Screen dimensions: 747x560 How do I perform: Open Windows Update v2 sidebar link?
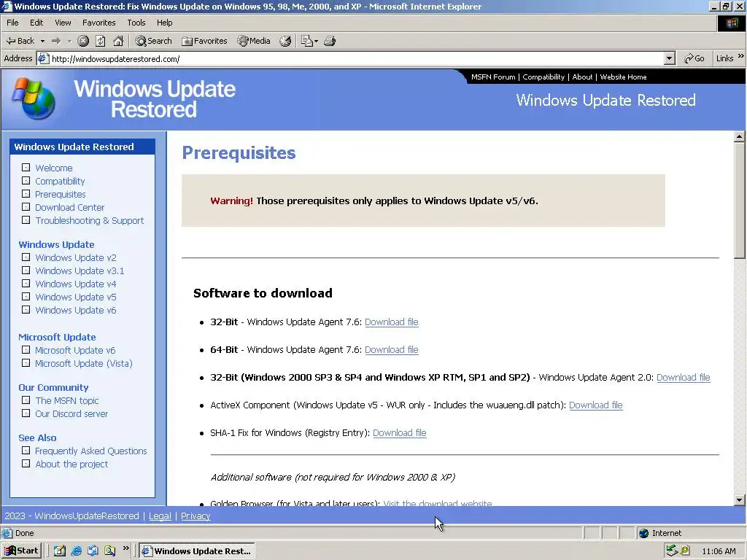click(76, 257)
